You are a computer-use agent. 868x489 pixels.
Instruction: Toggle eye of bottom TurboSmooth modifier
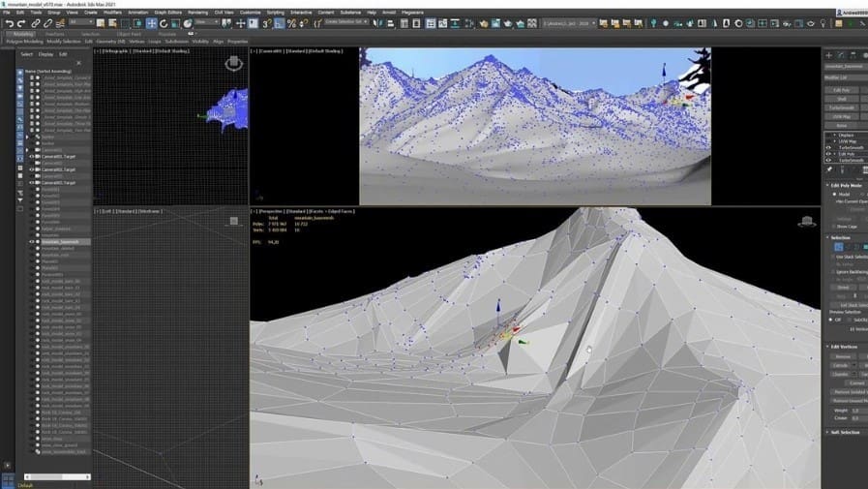[x=828, y=160]
